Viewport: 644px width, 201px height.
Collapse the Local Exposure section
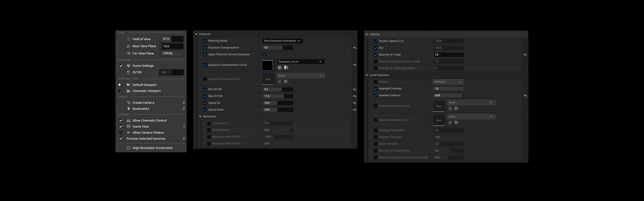[367, 75]
